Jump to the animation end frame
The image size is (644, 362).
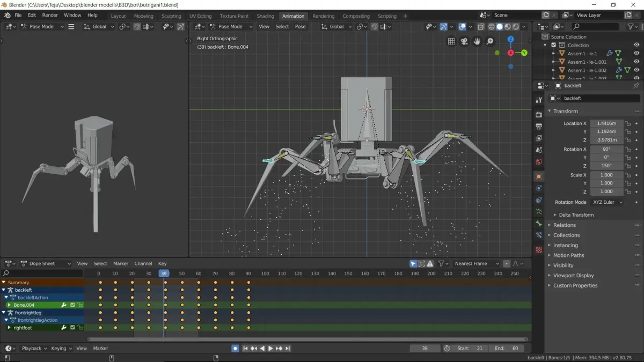(x=288, y=348)
